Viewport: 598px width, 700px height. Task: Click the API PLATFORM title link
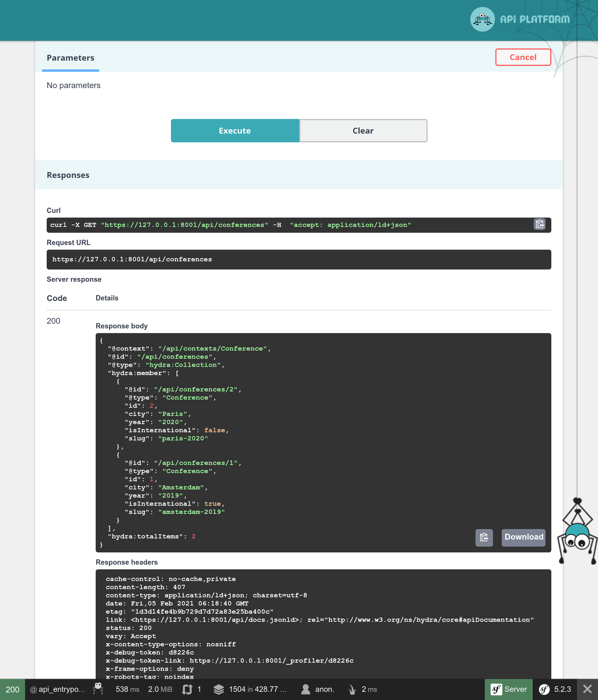(x=535, y=19)
